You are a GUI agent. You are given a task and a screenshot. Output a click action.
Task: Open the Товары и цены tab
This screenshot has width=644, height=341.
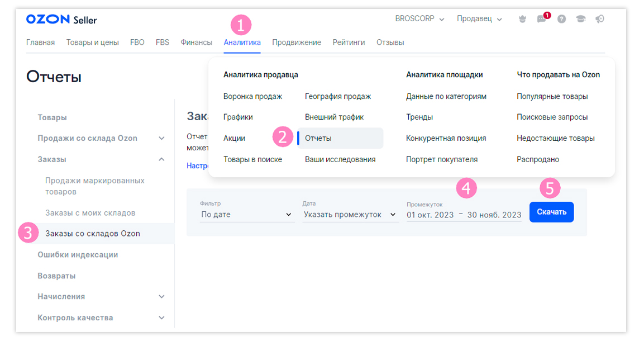pyautogui.click(x=92, y=42)
